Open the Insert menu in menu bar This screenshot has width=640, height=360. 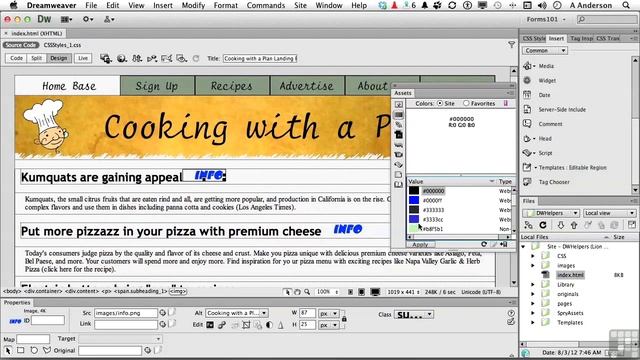(162, 5)
